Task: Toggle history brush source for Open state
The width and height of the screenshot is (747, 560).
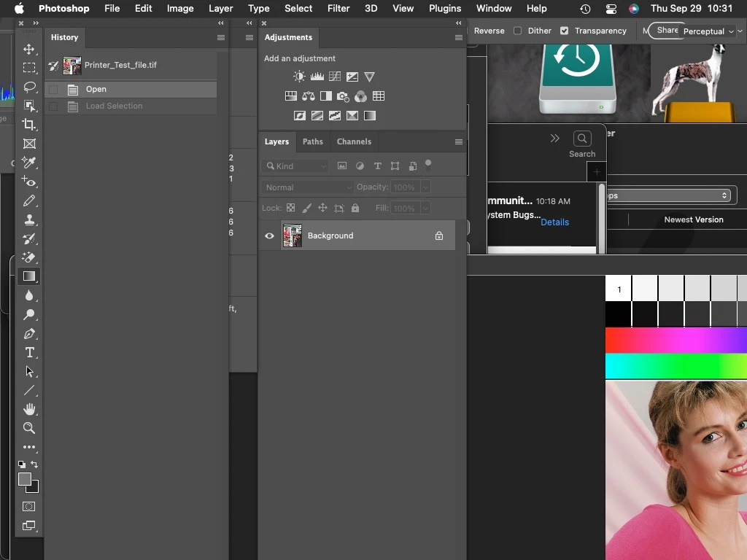Action: (53, 89)
